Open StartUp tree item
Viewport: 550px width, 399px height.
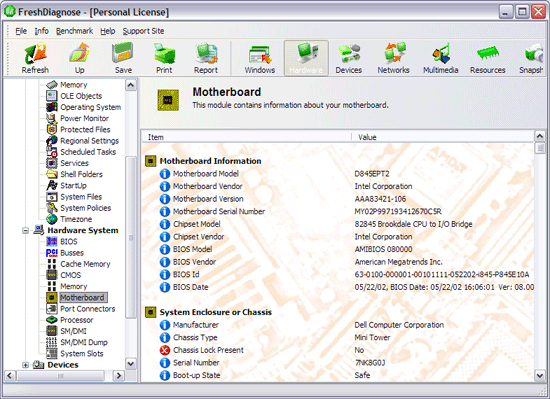pos(73,186)
